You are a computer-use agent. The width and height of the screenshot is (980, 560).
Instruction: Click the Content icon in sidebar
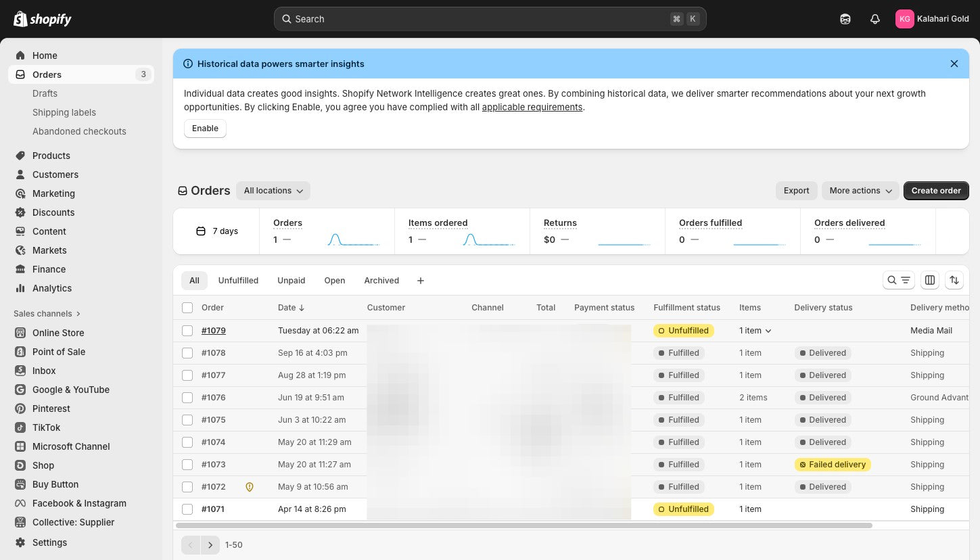(20, 231)
